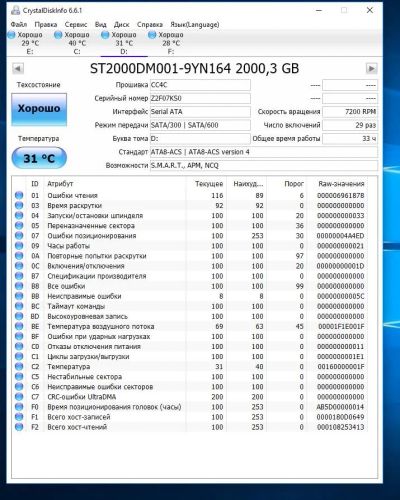The image size is (400, 500).
Task: Open the Вид menu
Action: [100, 24]
